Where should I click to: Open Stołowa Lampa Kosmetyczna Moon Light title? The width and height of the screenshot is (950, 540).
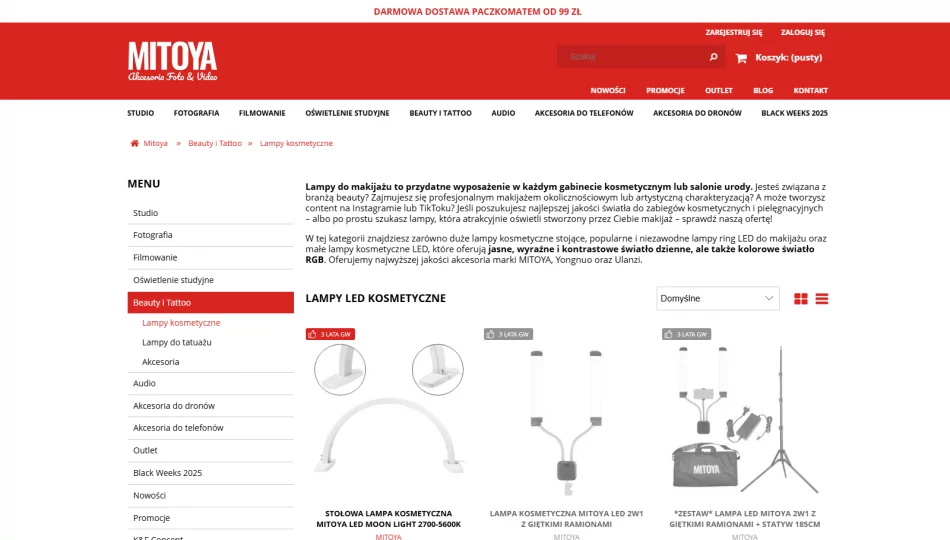[388, 519]
